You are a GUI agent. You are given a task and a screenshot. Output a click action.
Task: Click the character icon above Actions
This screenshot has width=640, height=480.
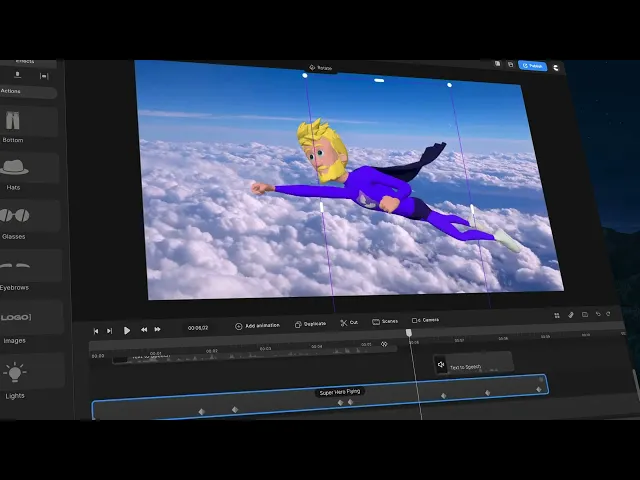tap(17, 75)
